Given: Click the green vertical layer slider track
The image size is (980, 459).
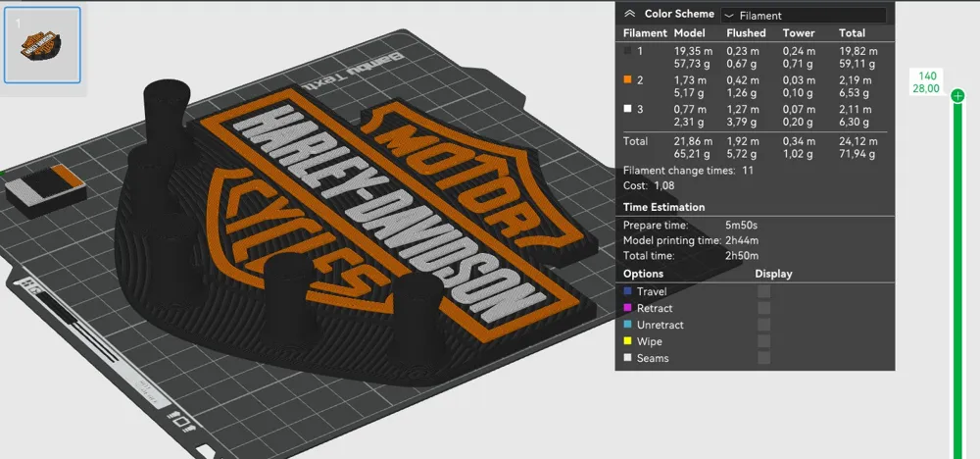Looking at the screenshot, I should tap(957, 281).
